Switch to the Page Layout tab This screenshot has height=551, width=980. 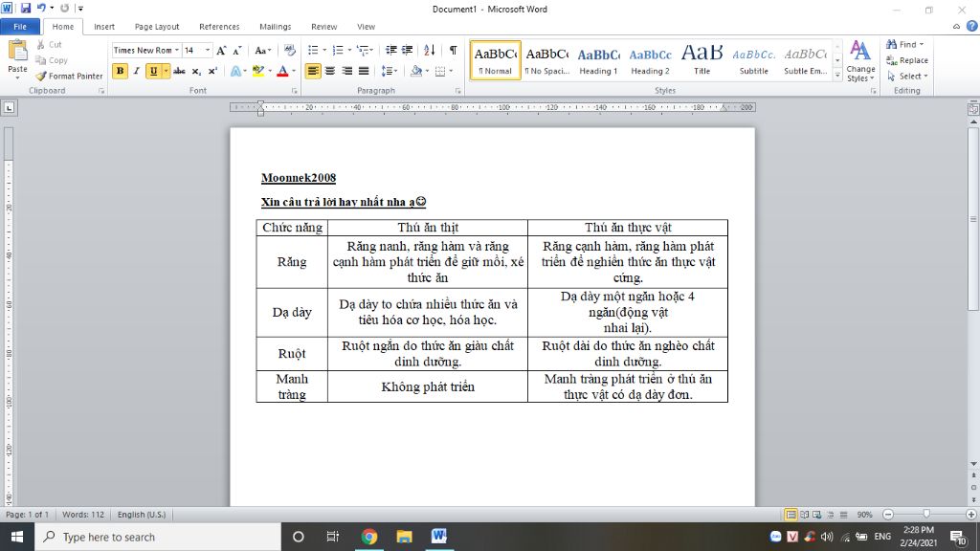tap(157, 27)
